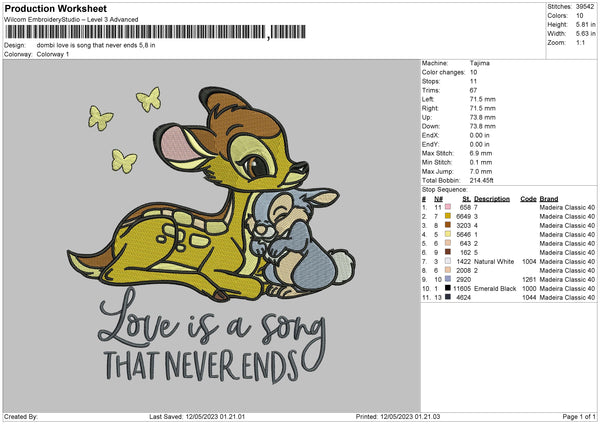Select the EndY value 0.00 in
Viewport: 600px width, 424px height.
tap(479, 144)
